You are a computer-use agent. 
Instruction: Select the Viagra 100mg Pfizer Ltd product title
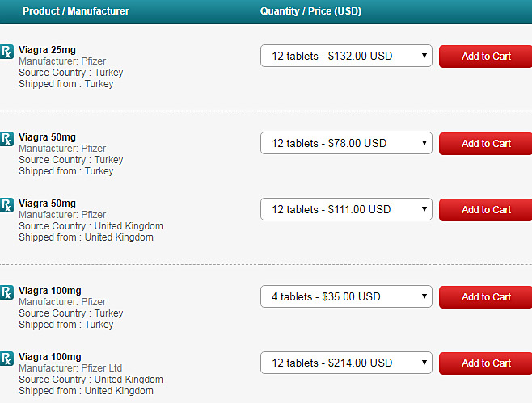(x=50, y=357)
